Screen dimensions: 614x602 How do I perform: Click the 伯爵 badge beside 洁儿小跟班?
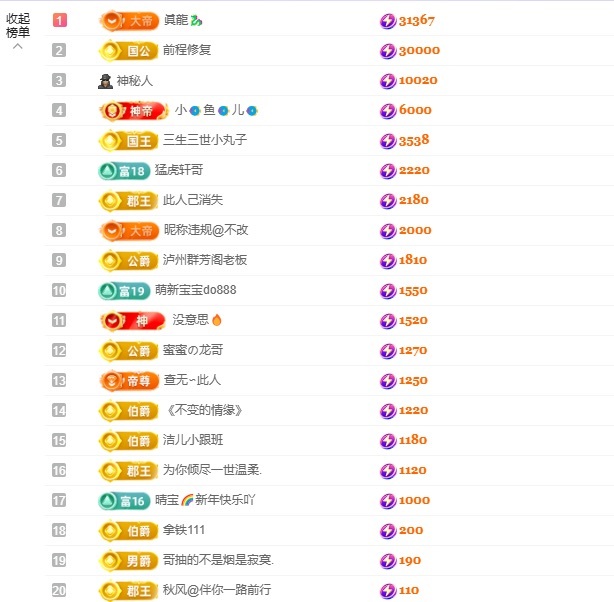[x=128, y=441]
